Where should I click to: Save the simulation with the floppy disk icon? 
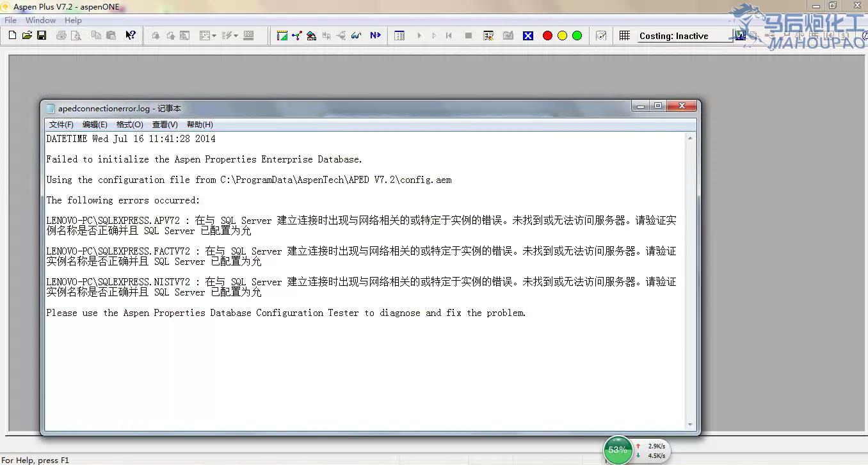pyautogui.click(x=42, y=36)
